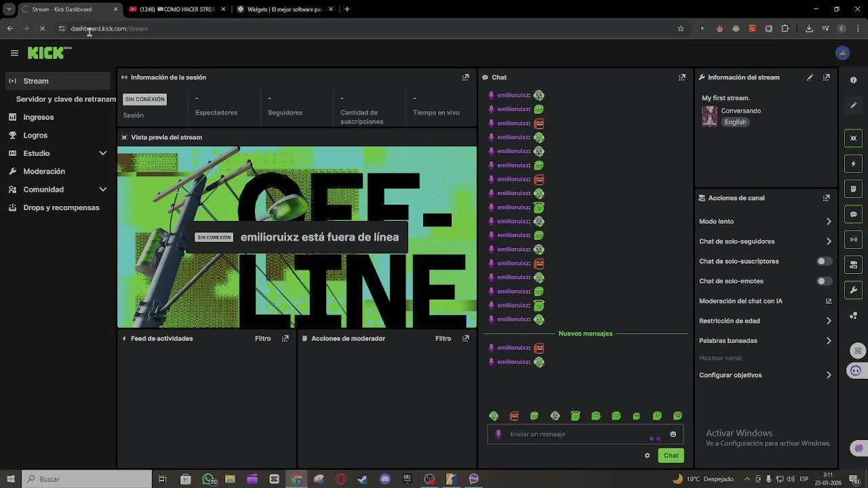Viewport: 868px width, 488px height.
Task: Click the SIN CONEXIÓN session badge
Action: [144, 99]
